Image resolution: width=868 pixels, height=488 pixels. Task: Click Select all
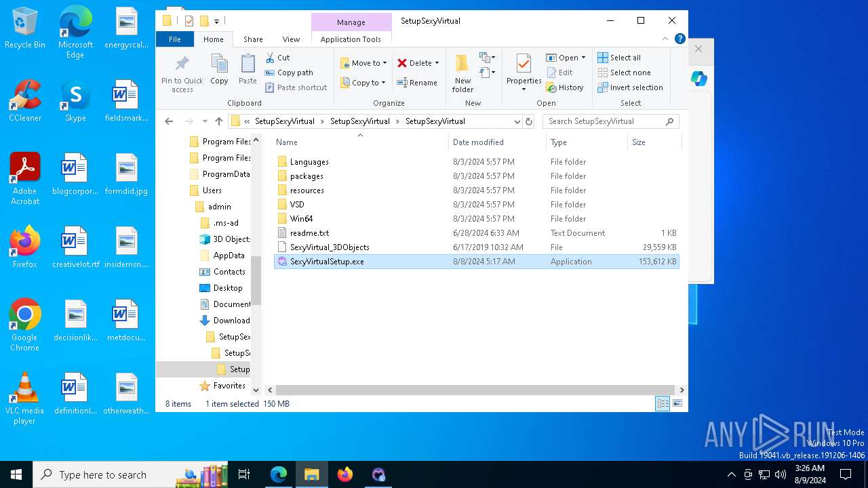[x=619, y=58]
